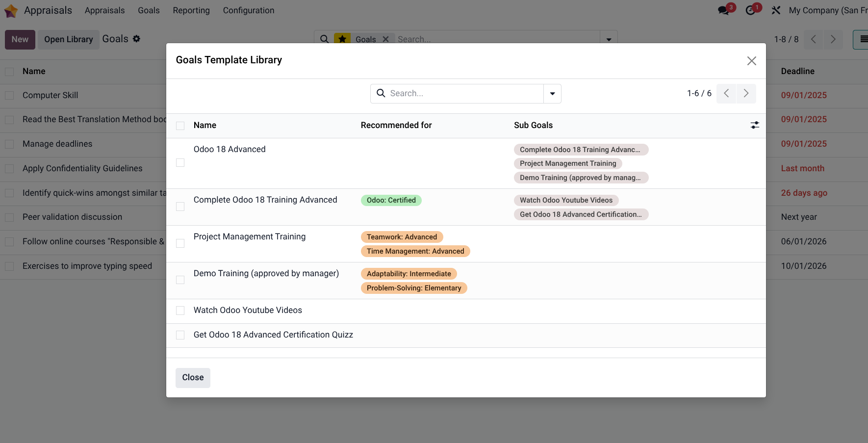Click the Appraisals app logo
Image resolution: width=868 pixels, height=443 pixels.
tap(10, 10)
